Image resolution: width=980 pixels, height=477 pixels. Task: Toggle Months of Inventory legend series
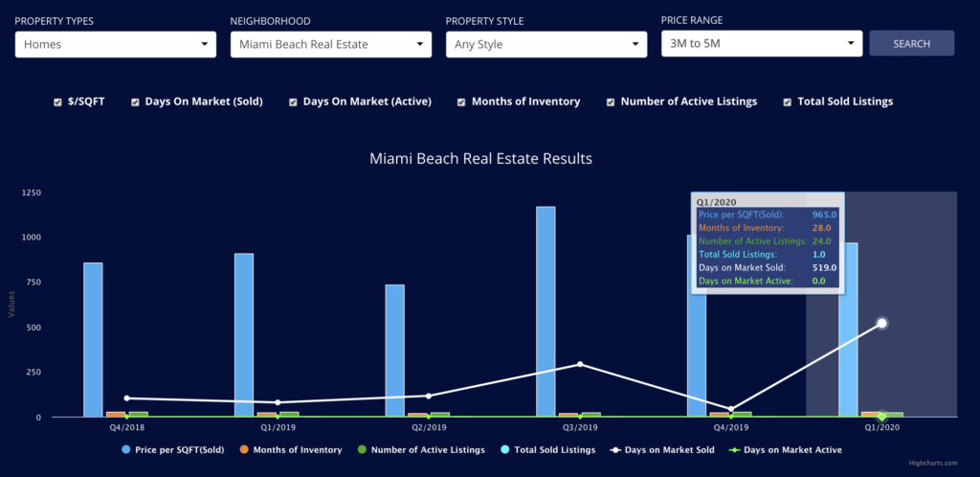[x=291, y=449]
